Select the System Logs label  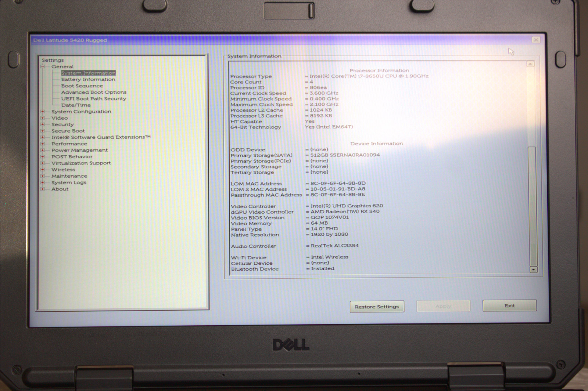69,182
